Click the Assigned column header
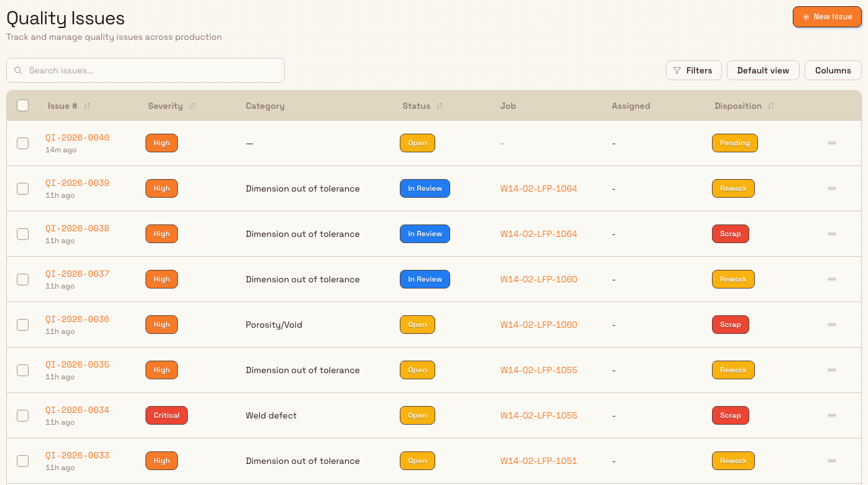Viewport: 868px width, 485px height. pos(630,106)
